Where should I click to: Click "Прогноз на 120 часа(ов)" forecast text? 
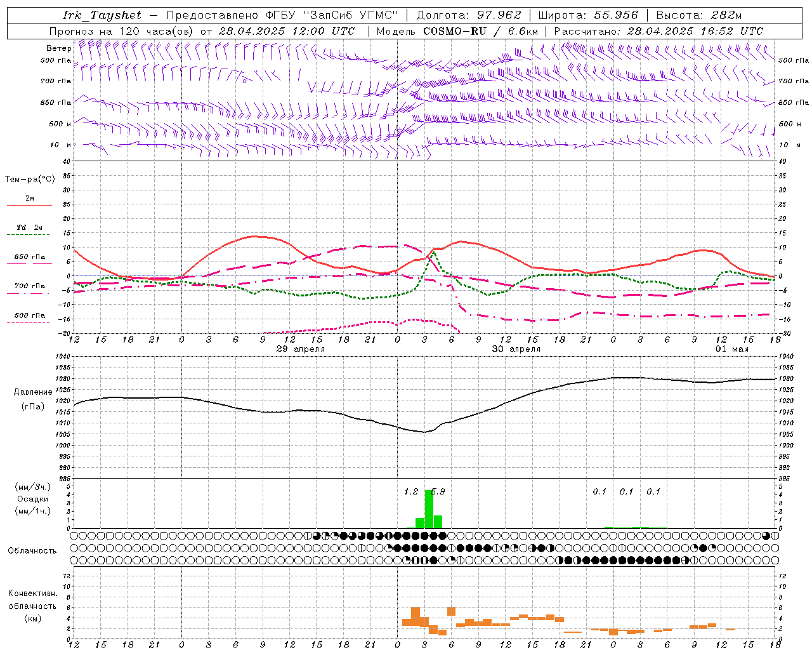[121, 31]
